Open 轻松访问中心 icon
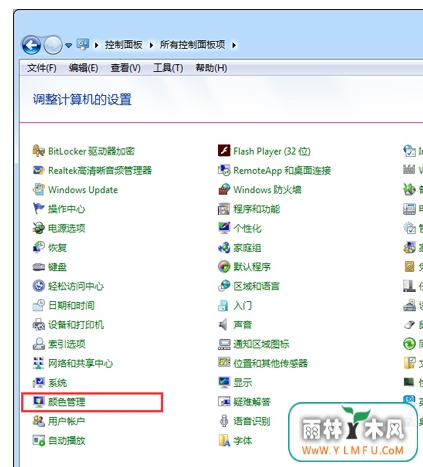 coord(39,286)
